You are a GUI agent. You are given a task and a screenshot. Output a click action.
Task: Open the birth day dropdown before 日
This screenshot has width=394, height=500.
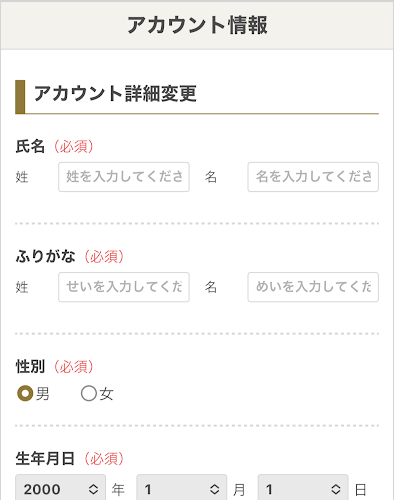303,489
